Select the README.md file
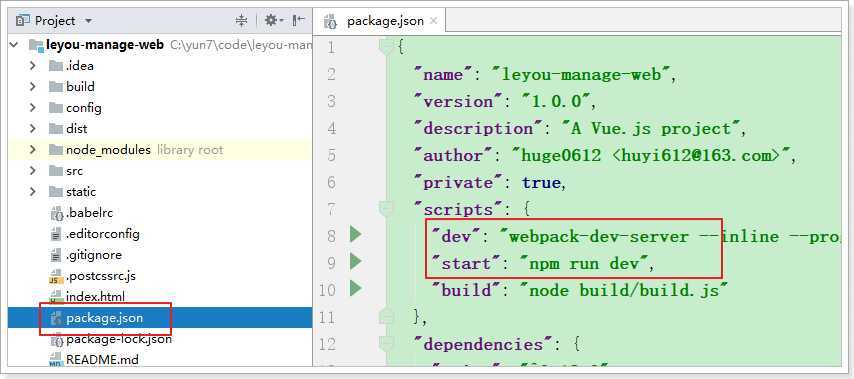Viewport: 854px width, 379px height. [102, 360]
